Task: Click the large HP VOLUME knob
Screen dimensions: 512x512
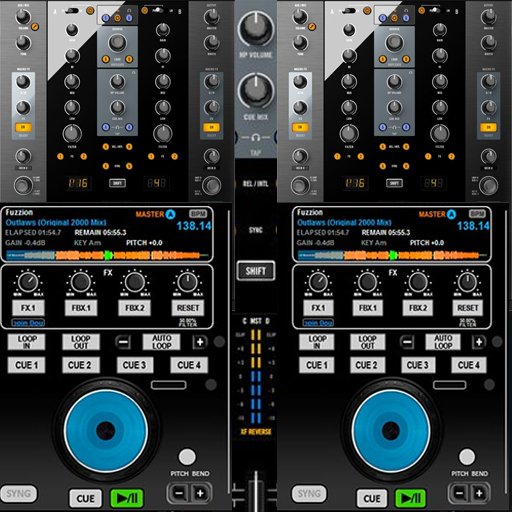Action: pyautogui.click(x=256, y=29)
